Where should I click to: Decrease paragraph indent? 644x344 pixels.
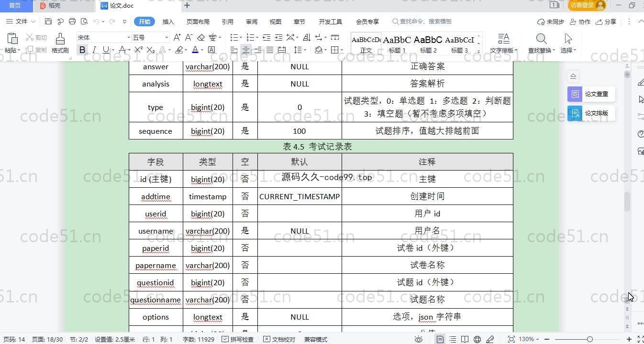(266, 37)
